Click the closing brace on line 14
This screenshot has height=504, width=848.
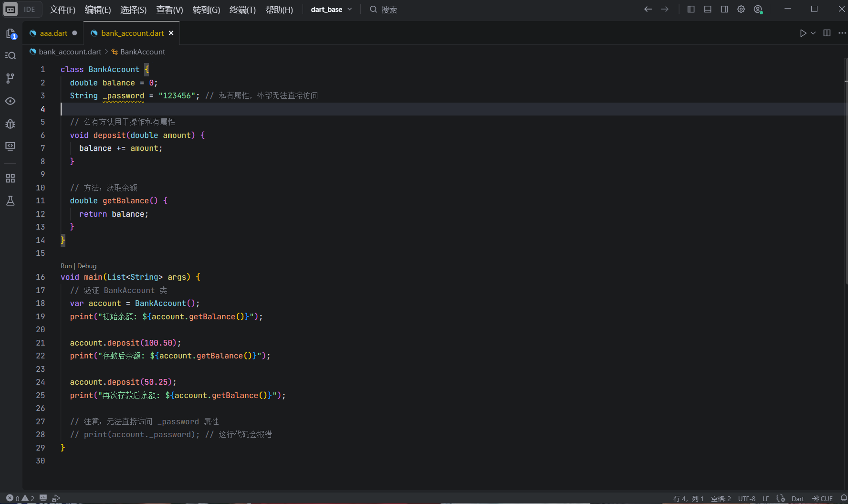click(x=63, y=240)
